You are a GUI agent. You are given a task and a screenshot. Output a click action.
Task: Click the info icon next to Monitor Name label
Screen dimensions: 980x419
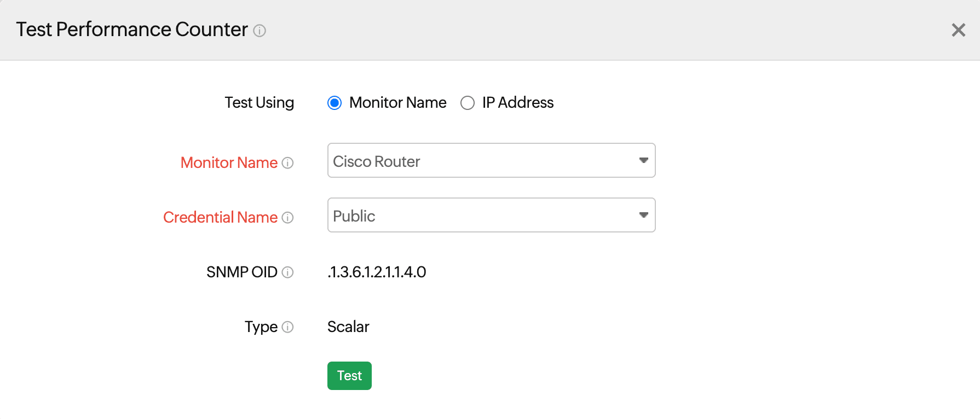point(287,163)
